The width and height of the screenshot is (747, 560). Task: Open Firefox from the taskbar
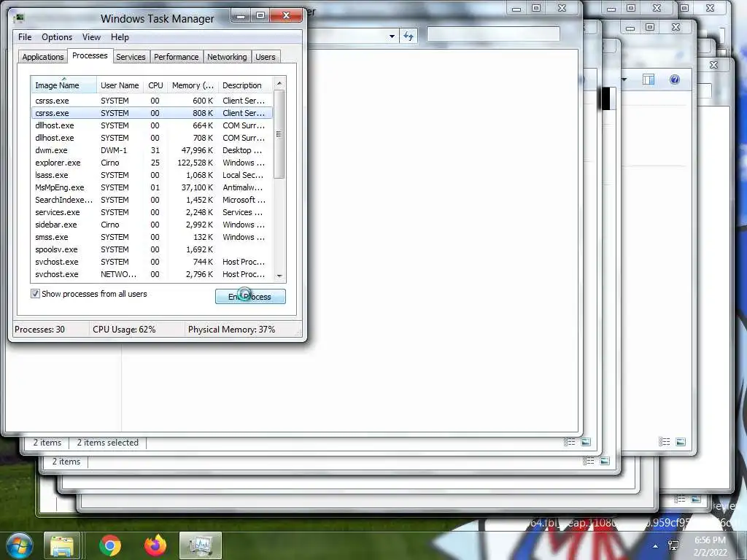(155, 545)
